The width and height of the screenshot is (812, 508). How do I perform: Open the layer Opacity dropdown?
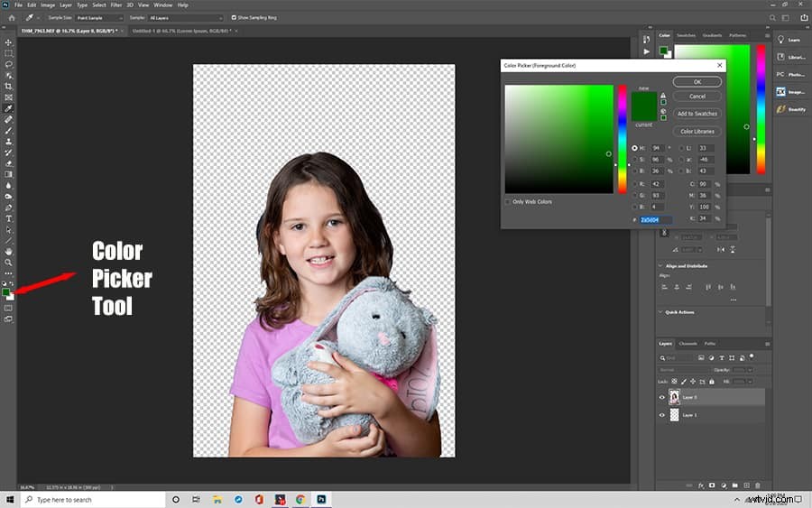(750, 370)
